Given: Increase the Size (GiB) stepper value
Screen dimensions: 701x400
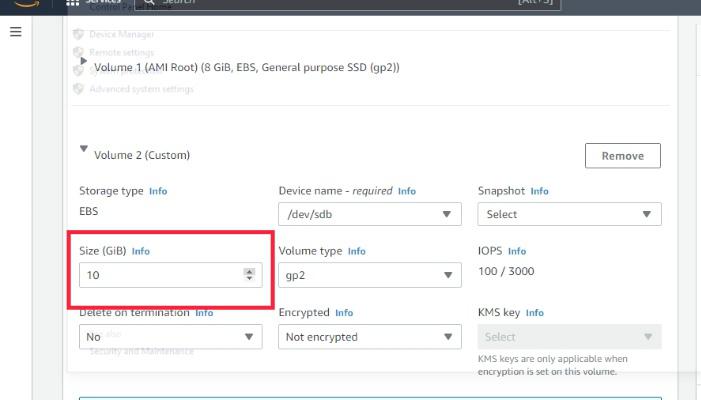Looking at the screenshot, I should tap(249, 270).
